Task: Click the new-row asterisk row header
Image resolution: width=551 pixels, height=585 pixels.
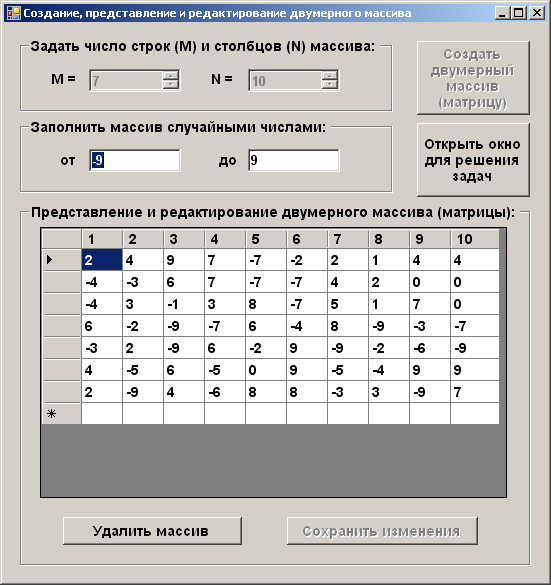Action: (x=62, y=413)
